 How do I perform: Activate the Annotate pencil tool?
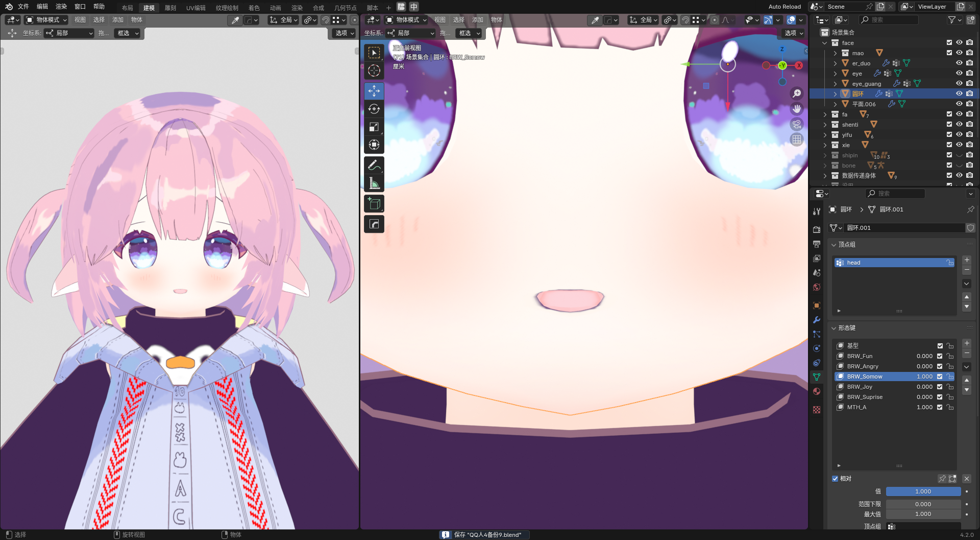(374, 165)
